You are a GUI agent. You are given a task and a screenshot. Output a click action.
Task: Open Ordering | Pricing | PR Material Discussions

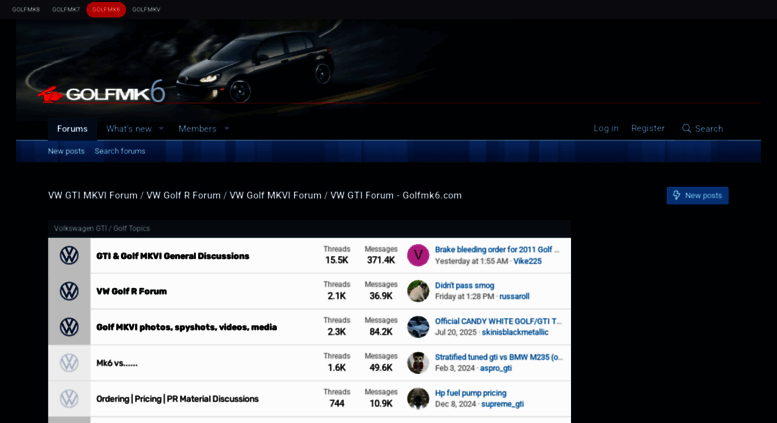coord(177,399)
